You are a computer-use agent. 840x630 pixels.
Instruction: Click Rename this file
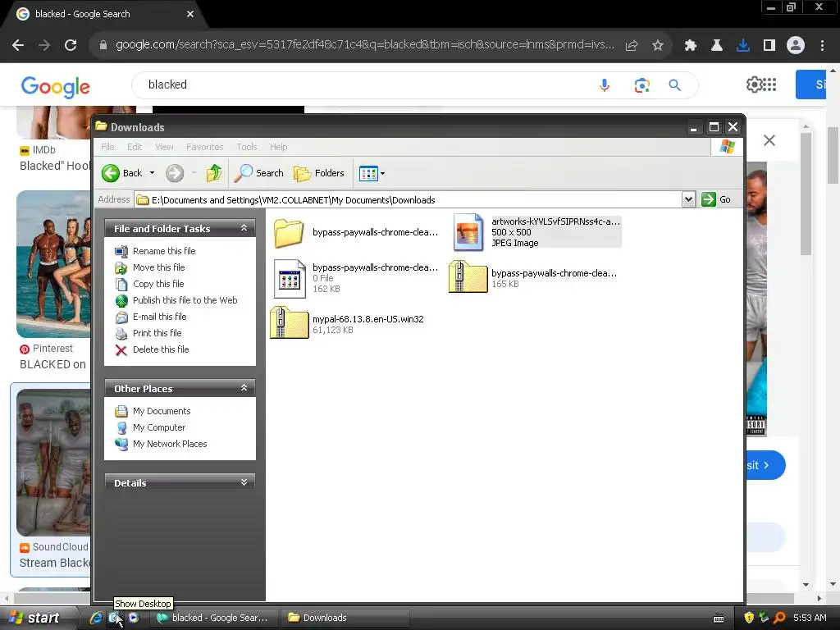click(x=164, y=251)
